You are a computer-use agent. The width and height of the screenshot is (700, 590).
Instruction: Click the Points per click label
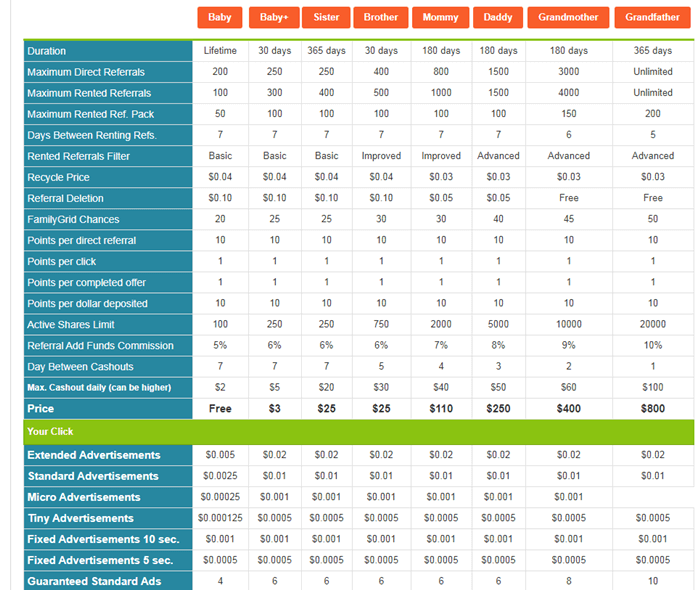62,262
